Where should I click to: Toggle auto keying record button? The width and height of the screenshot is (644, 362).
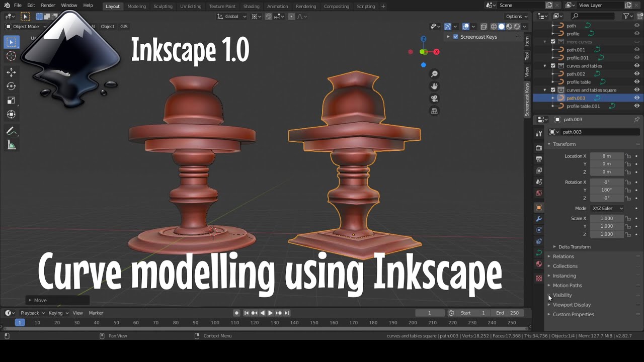(x=236, y=313)
